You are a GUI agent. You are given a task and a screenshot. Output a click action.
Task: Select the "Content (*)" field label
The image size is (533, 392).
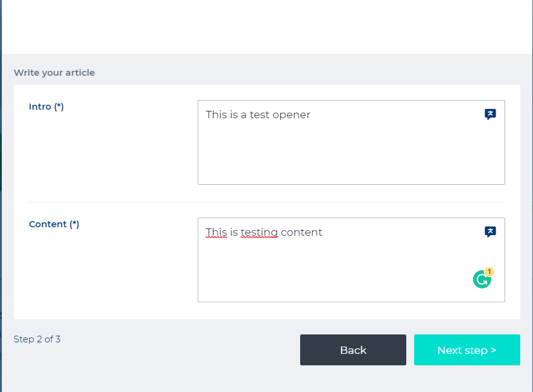pyautogui.click(x=54, y=224)
